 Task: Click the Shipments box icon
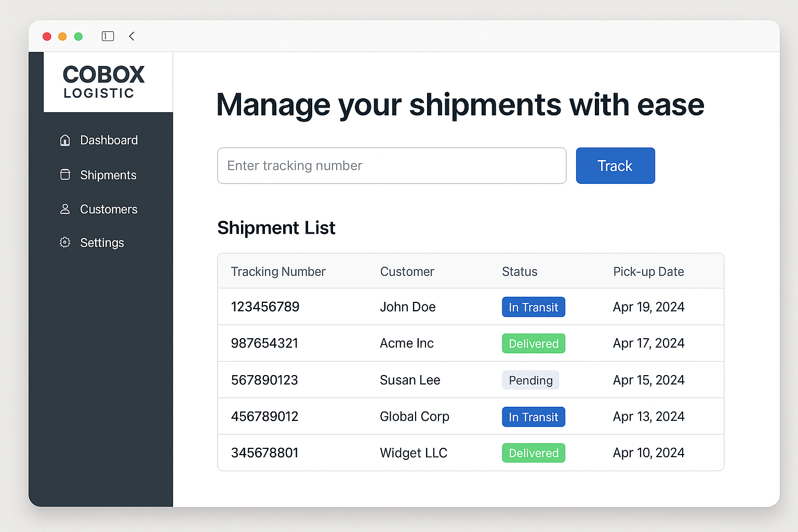(64, 175)
